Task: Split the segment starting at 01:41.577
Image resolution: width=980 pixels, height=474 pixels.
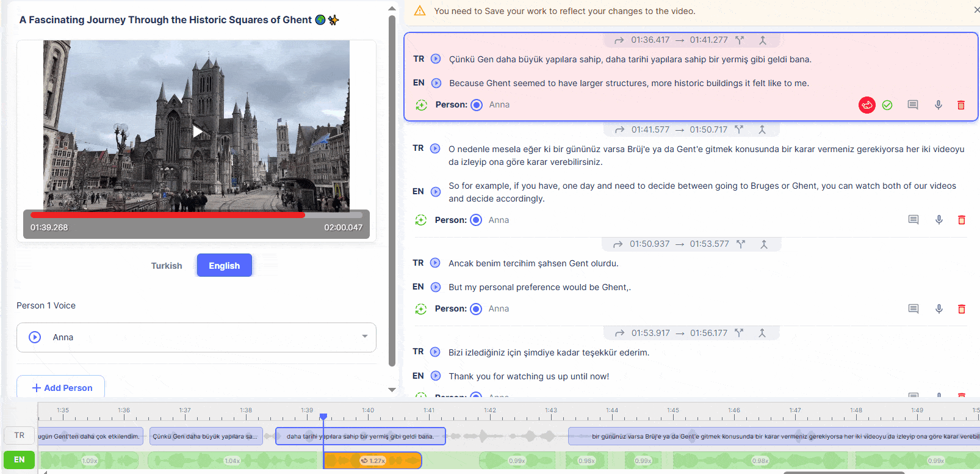Action: [739, 129]
